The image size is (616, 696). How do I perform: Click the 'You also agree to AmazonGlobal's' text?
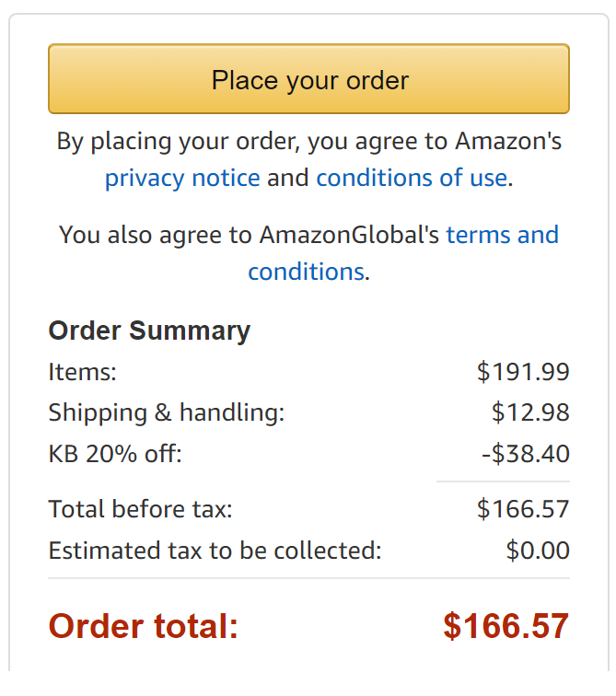coord(249,235)
